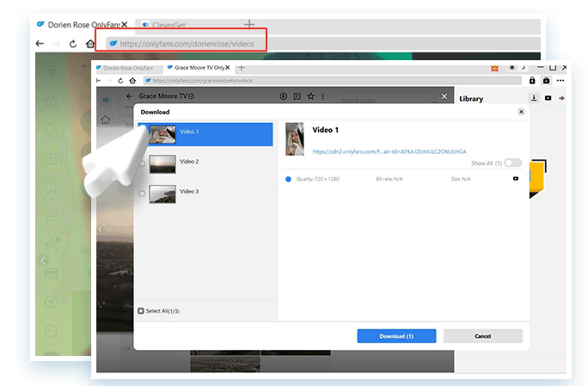This screenshot has width=588, height=386.
Task: Click the download icon in the Library panel
Action: tap(533, 99)
